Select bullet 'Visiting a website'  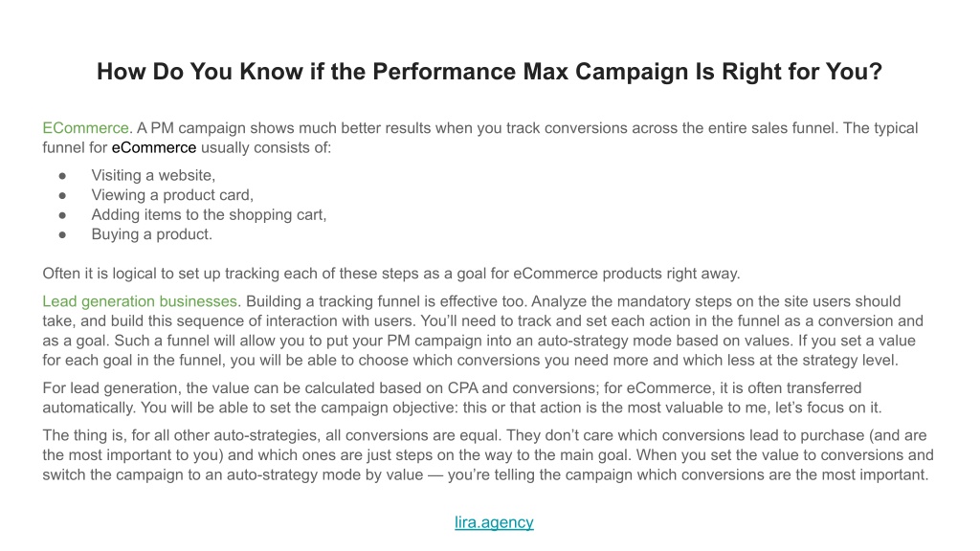pyautogui.click(x=153, y=176)
